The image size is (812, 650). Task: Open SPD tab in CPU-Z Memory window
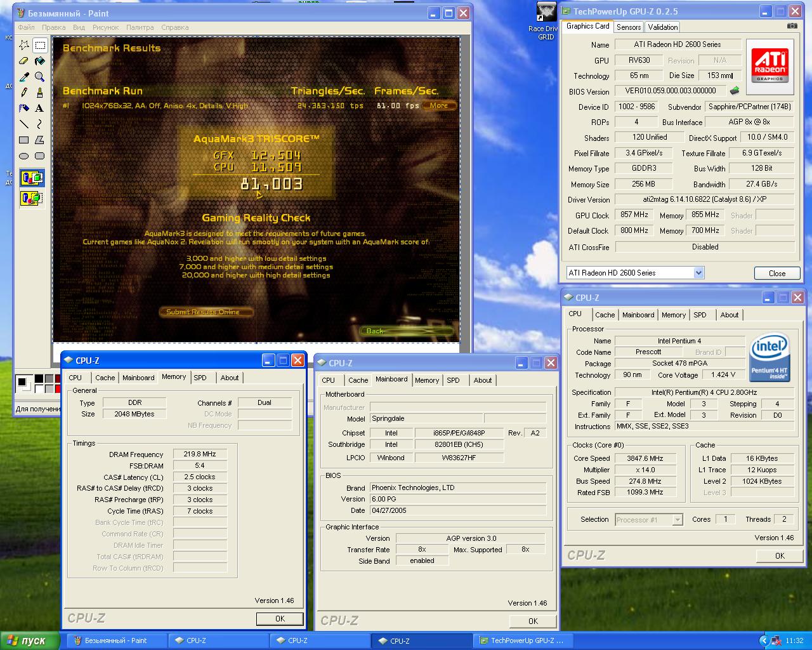click(200, 378)
